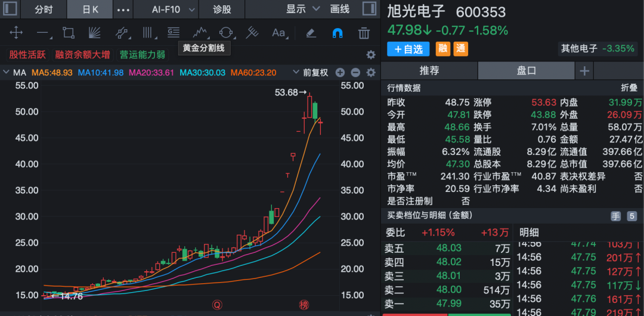
Task: Click the 融资余额大增 tag
Action: click(82, 55)
